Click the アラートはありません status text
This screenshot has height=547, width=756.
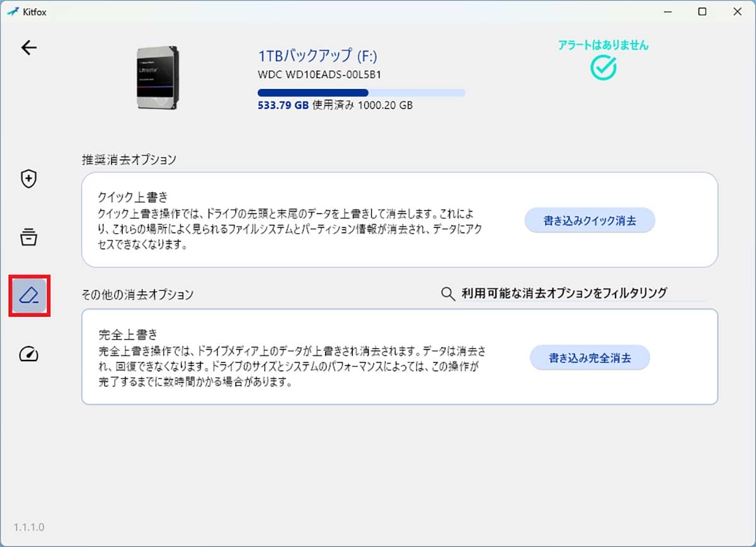pos(603,45)
